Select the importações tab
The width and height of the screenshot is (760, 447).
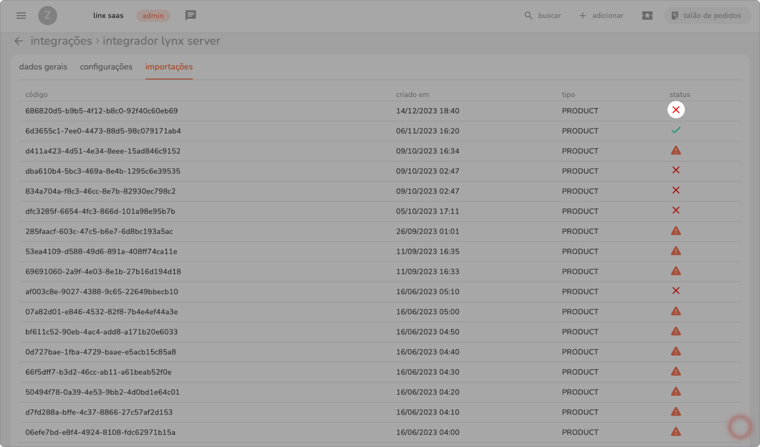click(169, 67)
